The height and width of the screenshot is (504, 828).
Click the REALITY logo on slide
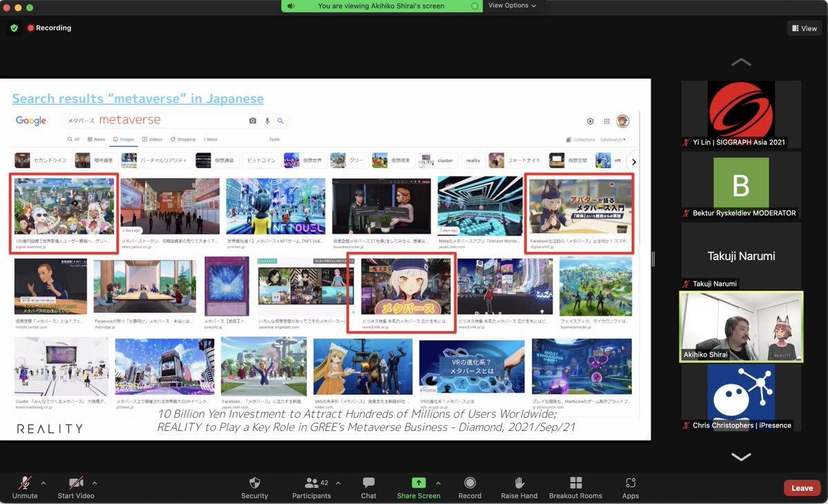pyautogui.click(x=50, y=429)
